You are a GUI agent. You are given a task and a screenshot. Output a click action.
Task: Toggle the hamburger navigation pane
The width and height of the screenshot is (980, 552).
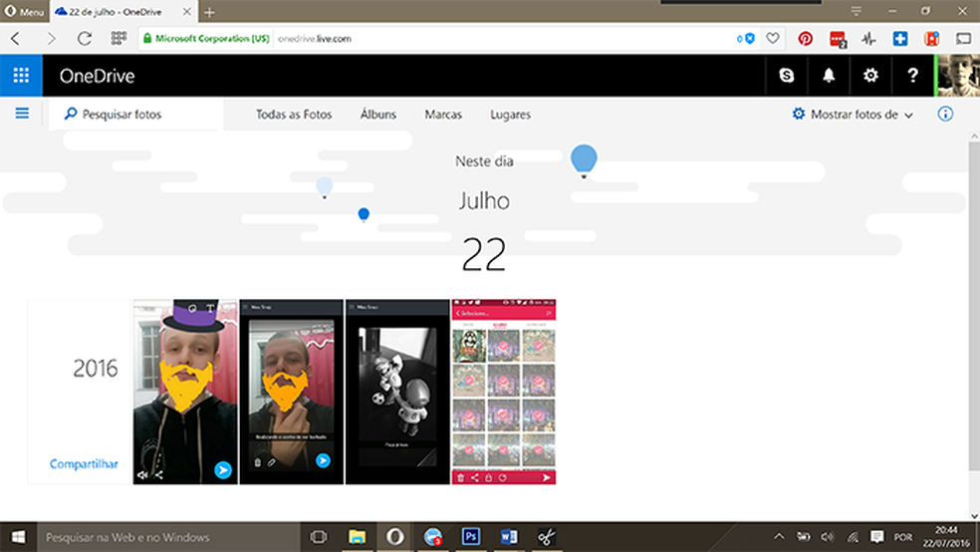coord(22,114)
